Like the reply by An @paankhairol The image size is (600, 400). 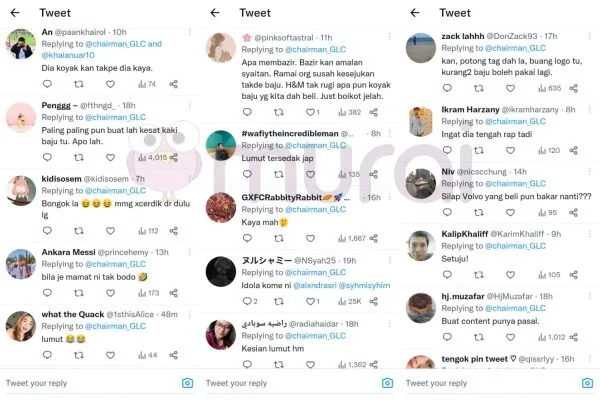pos(110,84)
